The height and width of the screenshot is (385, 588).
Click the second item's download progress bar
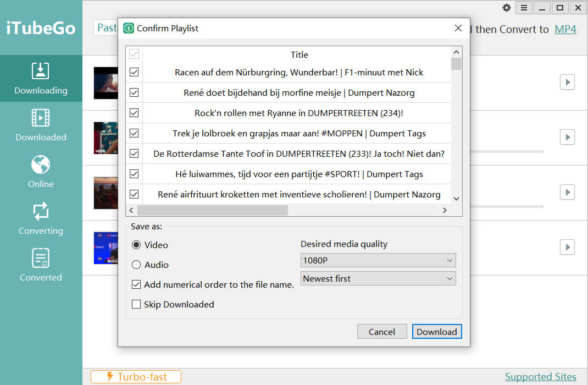click(x=506, y=152)
